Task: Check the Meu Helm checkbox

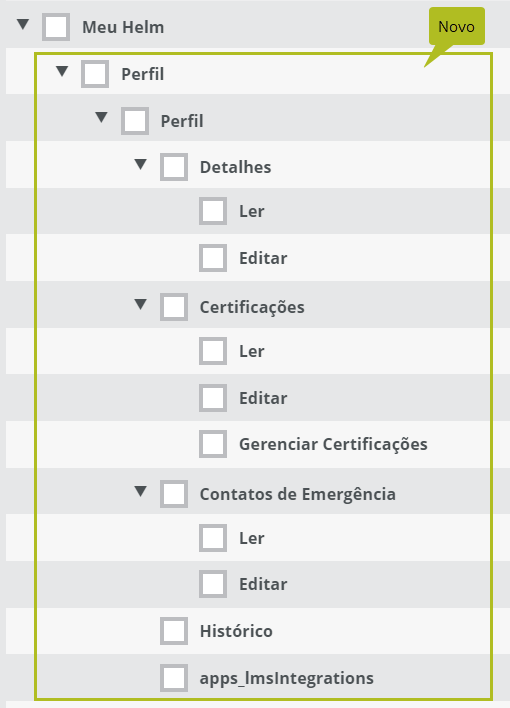Action: tap(56, 27)
